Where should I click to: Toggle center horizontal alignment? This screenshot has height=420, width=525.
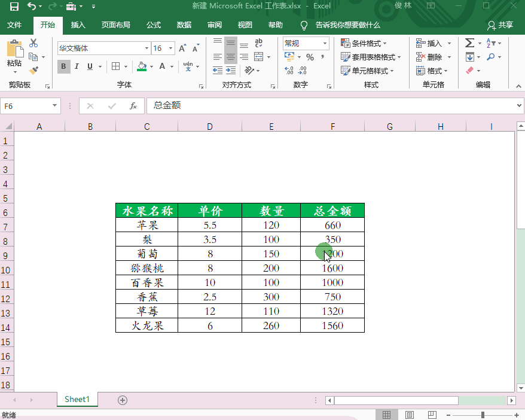pos(231,57)
